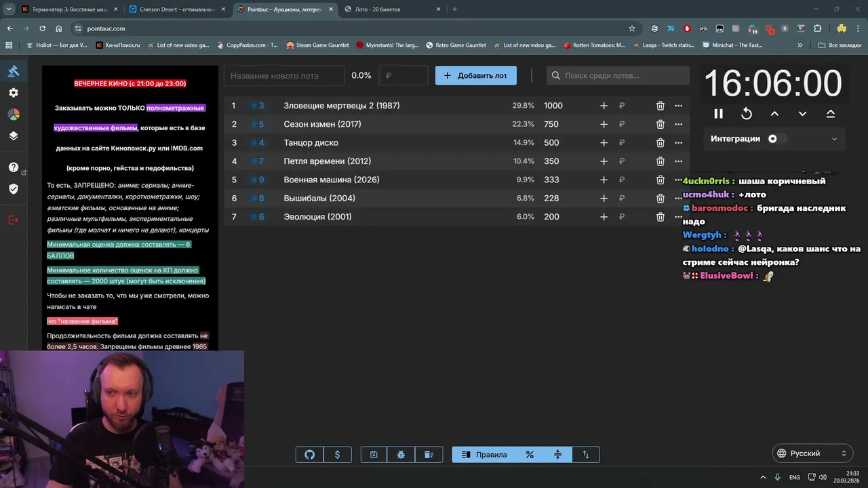Click the bug report icon at bottom
This screenshot has width=868, height=488.
click(401, 455)
